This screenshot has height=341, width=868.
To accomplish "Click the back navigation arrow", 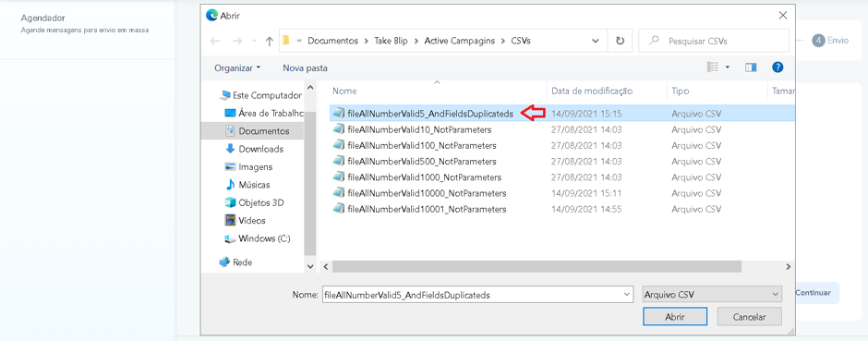I will coord(215,41).
